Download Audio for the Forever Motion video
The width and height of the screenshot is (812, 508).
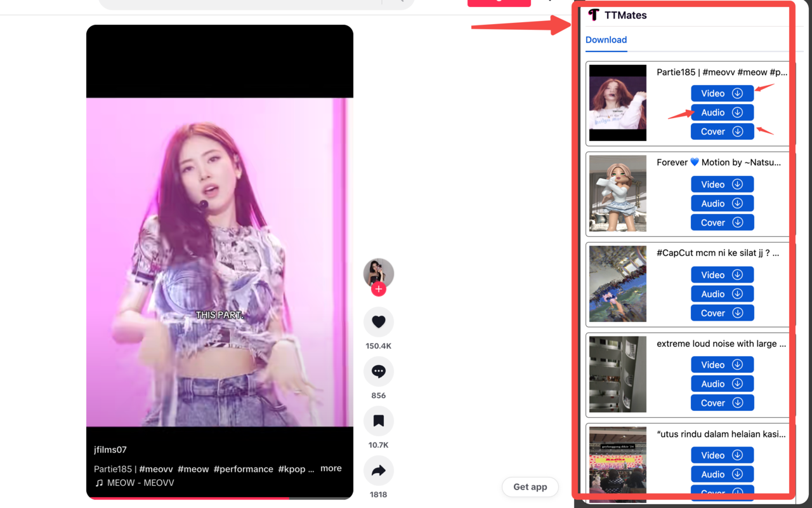coord(722,203)
